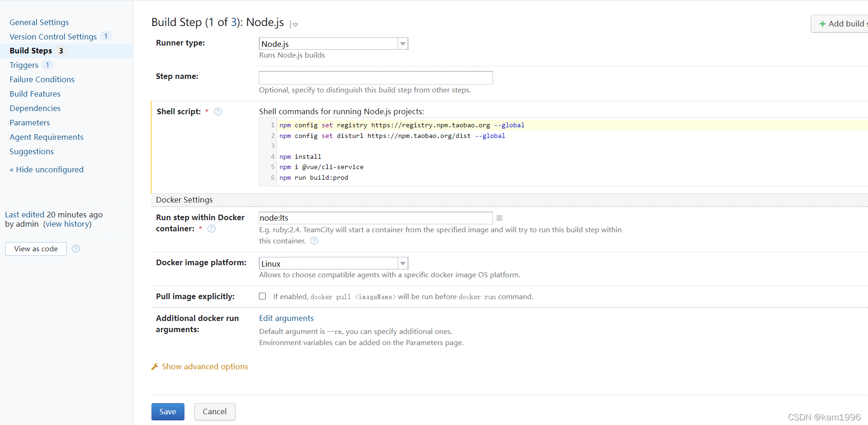The height and width of the screenshot is (425, 868).
Task: Focus the Step name input field
Action: pos(375,78)
